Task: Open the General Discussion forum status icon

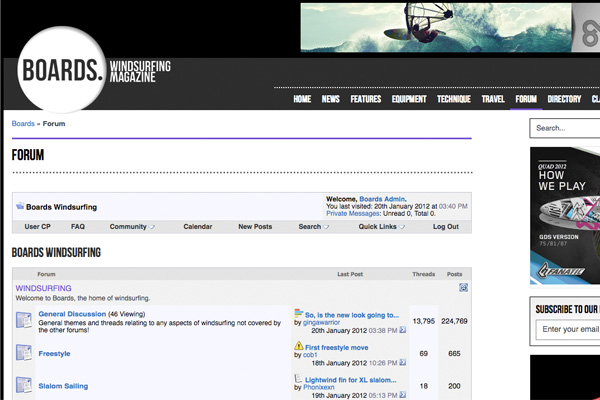Action: coord(24,320)
